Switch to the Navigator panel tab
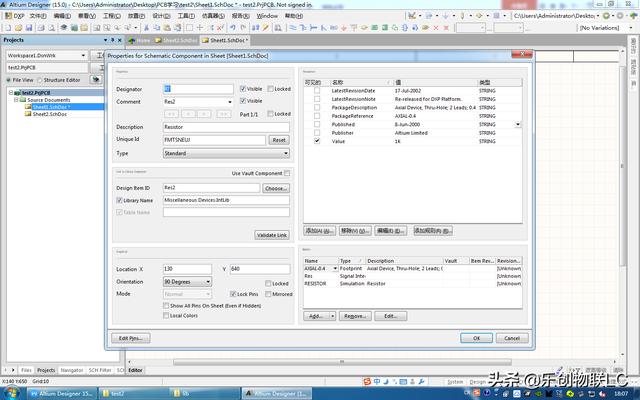Viewport: 640px width, 400px height. [72, 370]
